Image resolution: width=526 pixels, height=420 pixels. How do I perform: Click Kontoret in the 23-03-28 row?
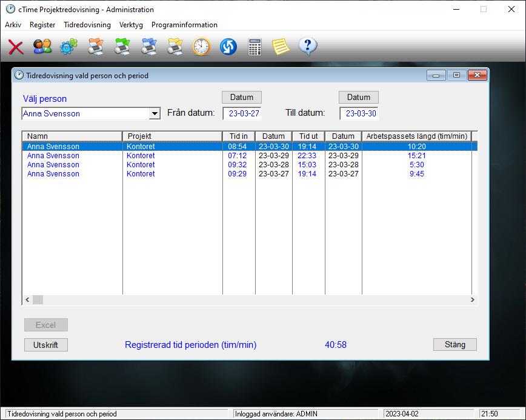141,165
